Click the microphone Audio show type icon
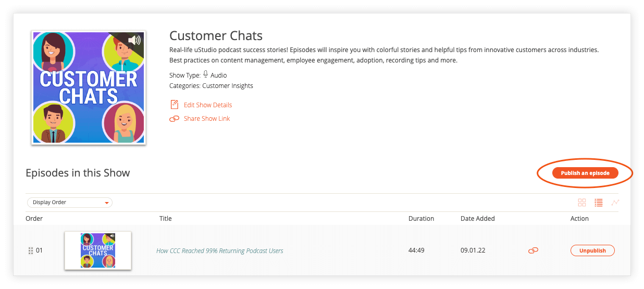This screenshot has width=644, height=289. coord(206,74)
